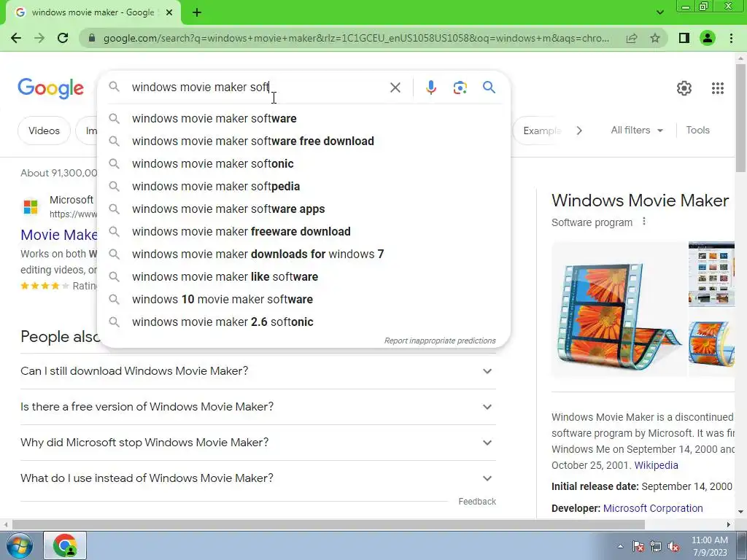Open the Chrome profile avatar

pos(708,38)
